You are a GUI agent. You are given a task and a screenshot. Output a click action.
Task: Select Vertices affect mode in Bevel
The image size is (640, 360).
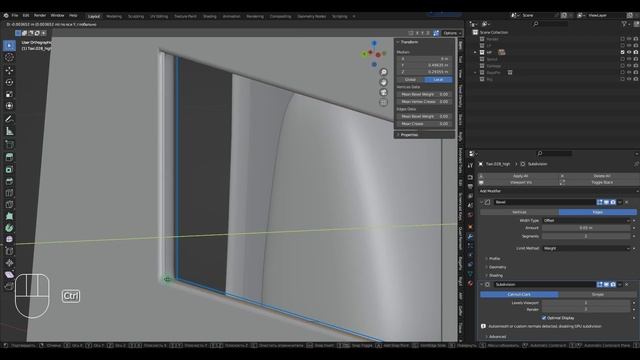click(519, 212)
